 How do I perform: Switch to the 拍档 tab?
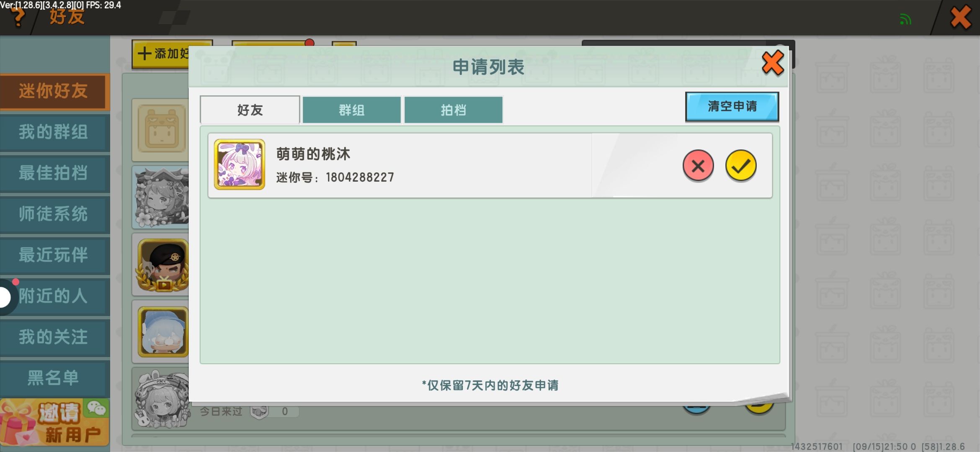tap(453, 110)
